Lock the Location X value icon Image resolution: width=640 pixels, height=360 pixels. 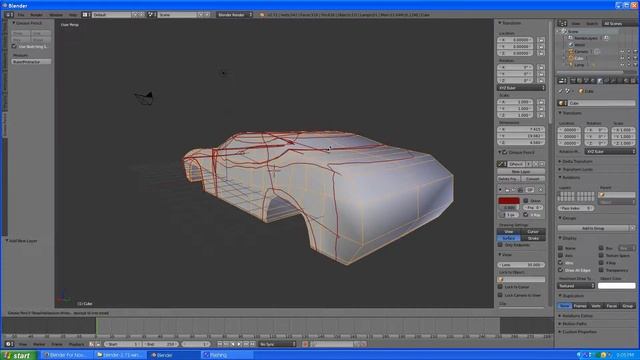point(541,40)
